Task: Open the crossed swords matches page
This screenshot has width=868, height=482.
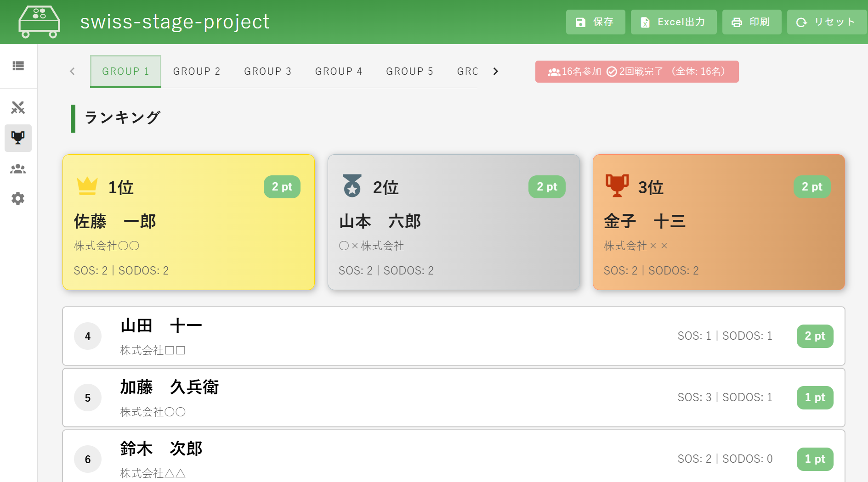Action: [x=18, y=108]
